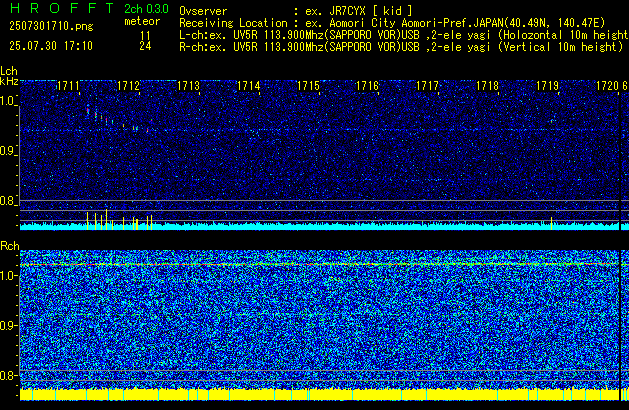Click the Rch 1.0 kHz axis label

(x=8, y=276)
